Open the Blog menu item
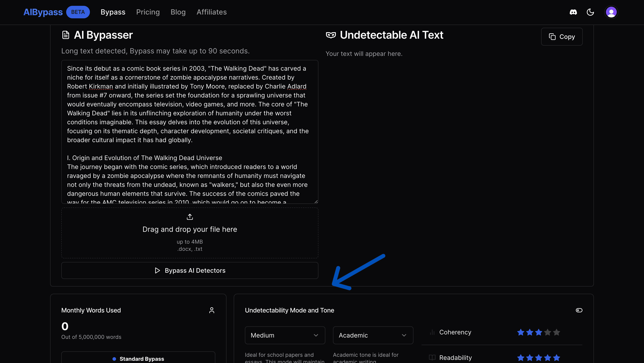644x363 pixels. 178,12
